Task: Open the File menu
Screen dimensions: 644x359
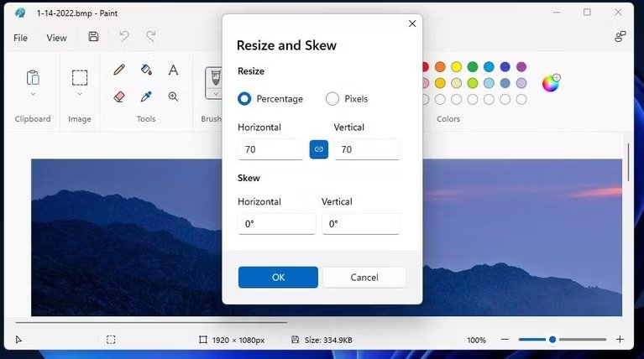Action: (20, 38)
